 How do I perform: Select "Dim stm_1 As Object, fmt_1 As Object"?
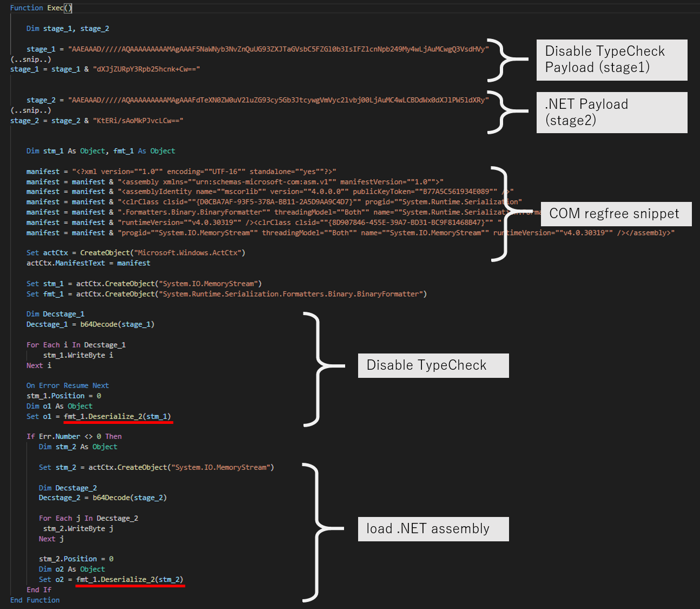click(x=101, y=151)
